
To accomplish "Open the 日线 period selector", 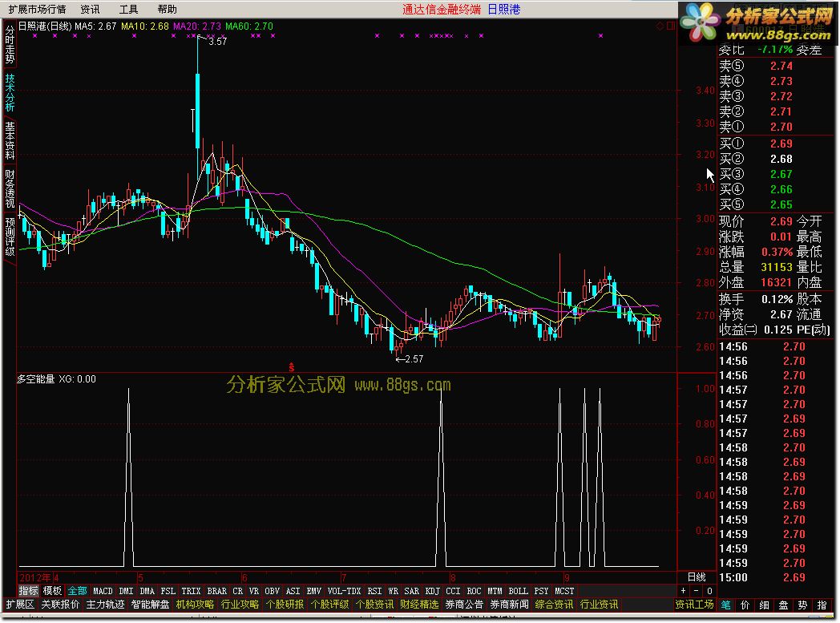I will coord(697,577).
